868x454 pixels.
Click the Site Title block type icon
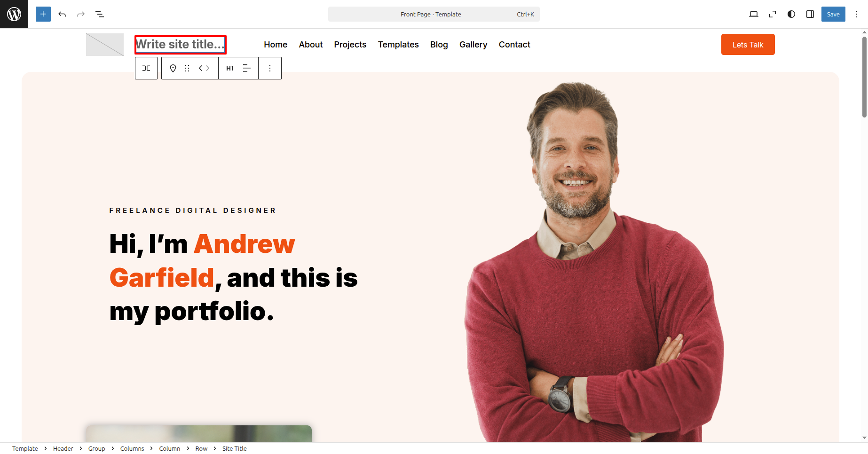click(173, 68)
